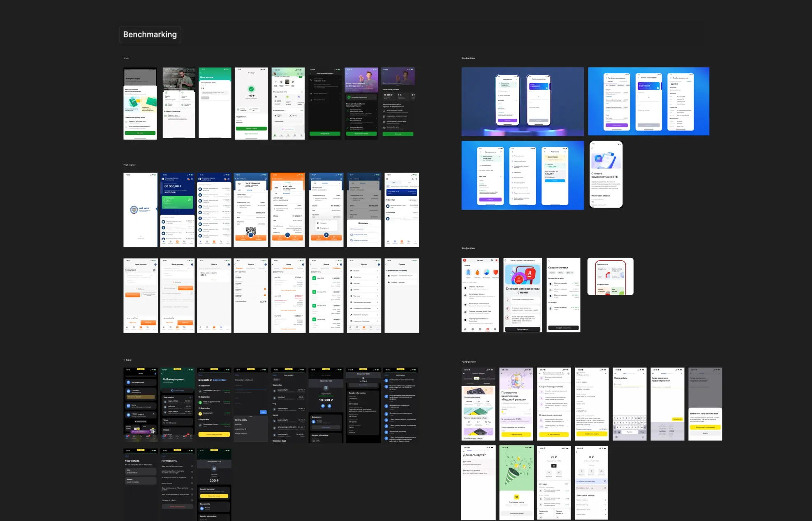Image resolution: width=812 pixels, height=521 pixels.
Task: Select the Sber section label
Action: pyautogui.click(x=126, y=58)
